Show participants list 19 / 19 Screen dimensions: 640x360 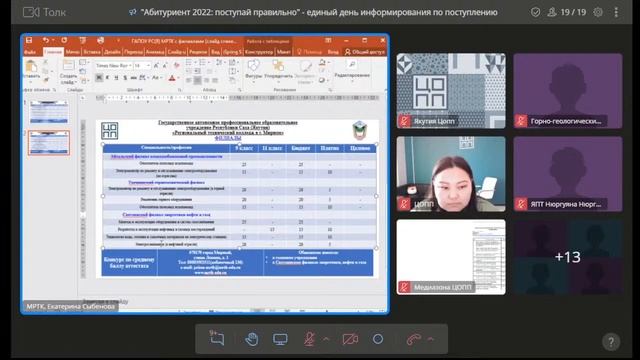pyautogui.click(x=567, y=12)
